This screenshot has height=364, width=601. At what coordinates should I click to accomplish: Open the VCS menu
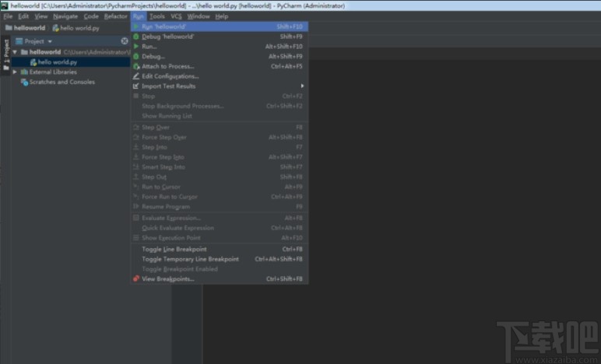point(176,16)
